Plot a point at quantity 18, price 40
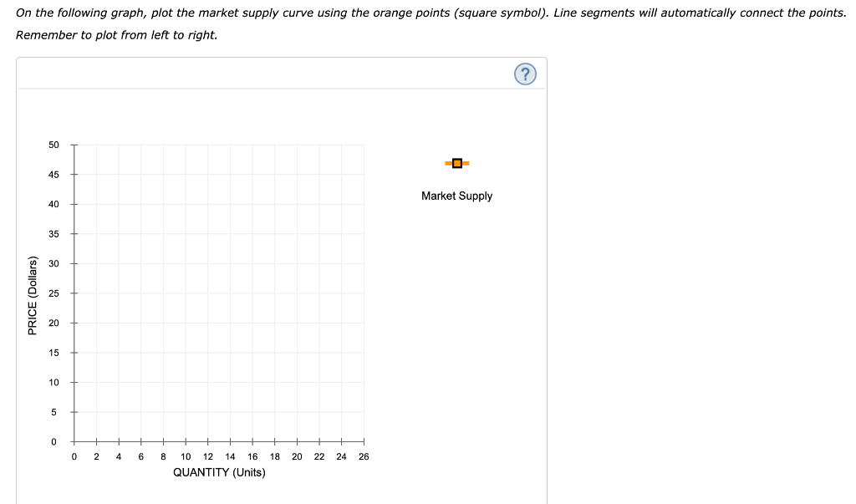Image resolution: width=856 pixels, height=504 pixels. (274, 204)
